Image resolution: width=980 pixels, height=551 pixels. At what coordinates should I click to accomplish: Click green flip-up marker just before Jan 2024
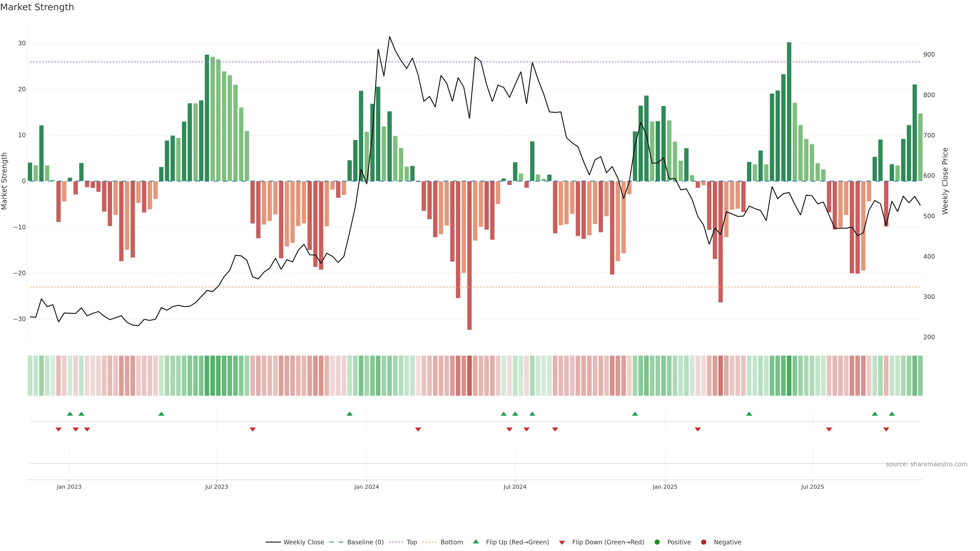[350, 414]
